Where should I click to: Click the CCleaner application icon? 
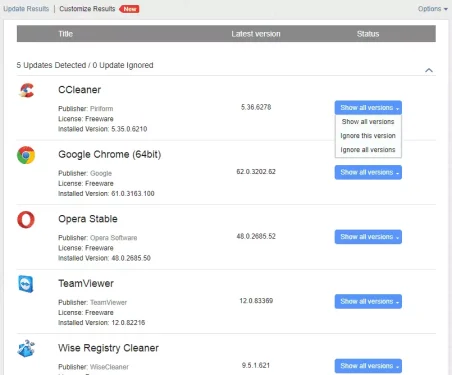coord(26,90)
